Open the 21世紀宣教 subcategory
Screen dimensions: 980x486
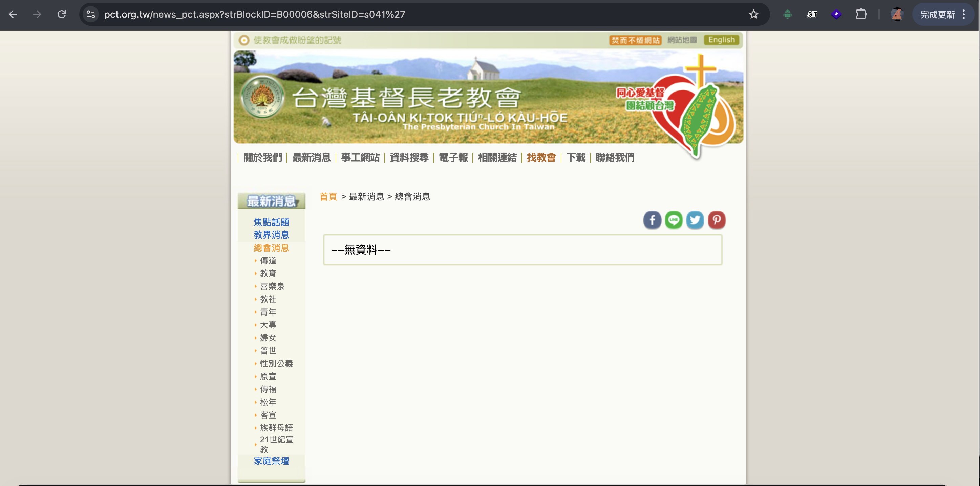tap(277, 445)
